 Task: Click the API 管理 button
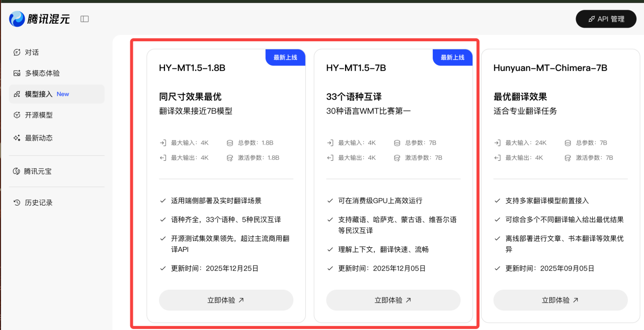(x=606, y=19)
